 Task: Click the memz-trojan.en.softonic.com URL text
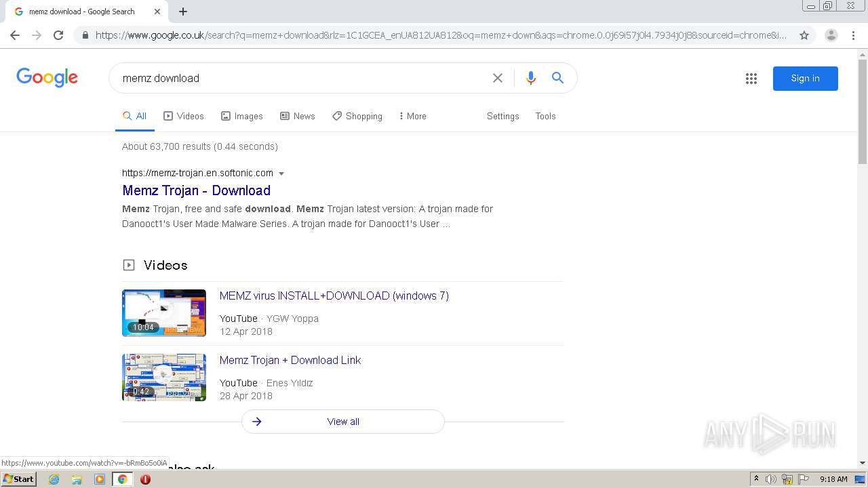tap(197, 173)
